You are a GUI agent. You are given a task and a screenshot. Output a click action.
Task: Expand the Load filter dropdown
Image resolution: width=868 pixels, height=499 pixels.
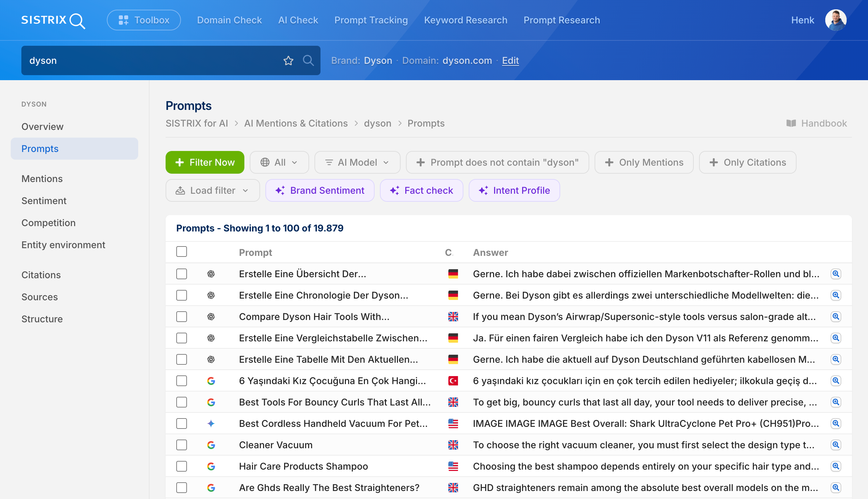212,191
